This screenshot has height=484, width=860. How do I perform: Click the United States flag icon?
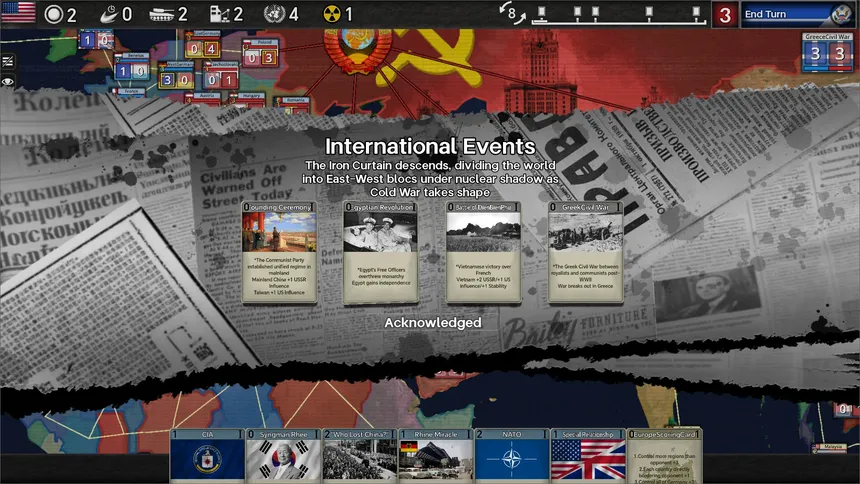[x=18, y=12]
